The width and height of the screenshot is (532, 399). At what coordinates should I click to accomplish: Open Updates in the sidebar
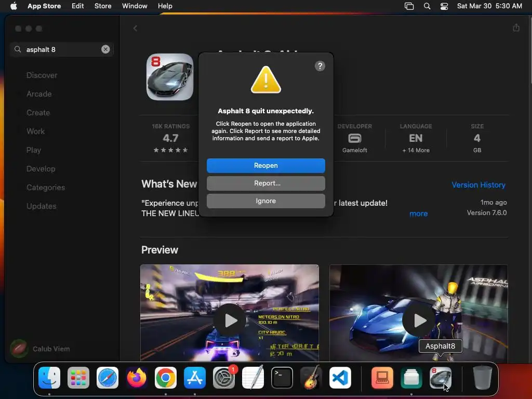click(x=42, y=206)
